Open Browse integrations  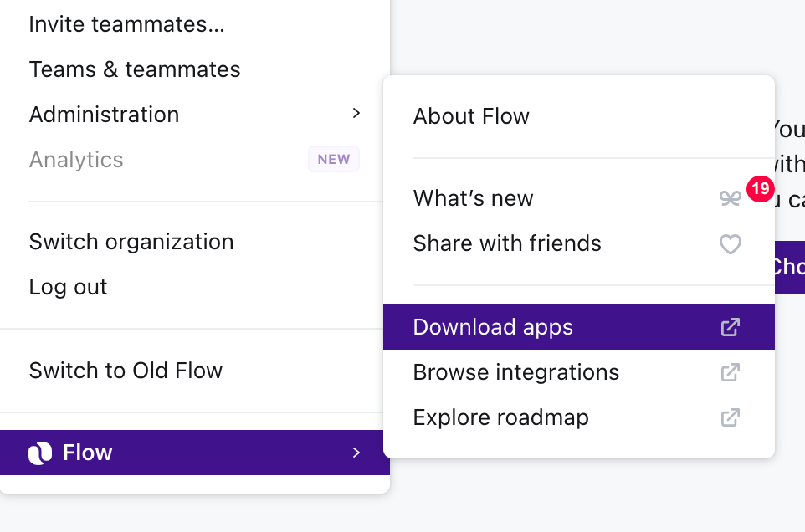click(578, 372)
